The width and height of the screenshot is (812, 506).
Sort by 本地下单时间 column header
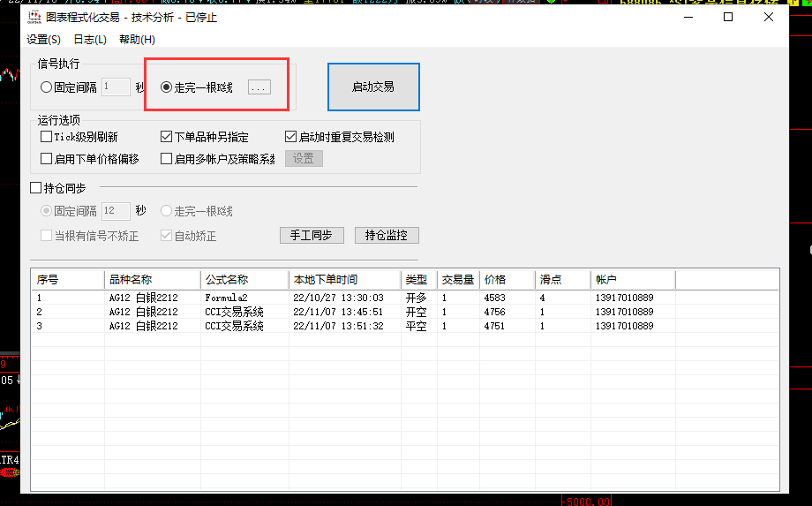(344, 280)
